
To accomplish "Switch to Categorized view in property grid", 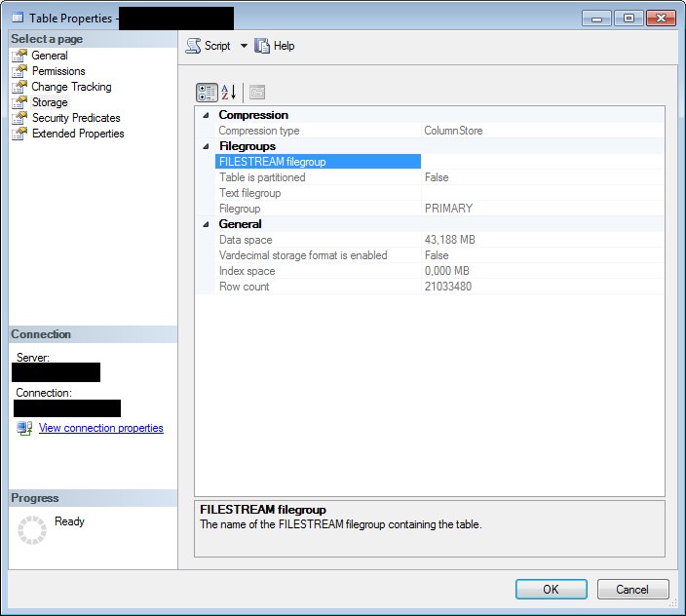I will [x=207, y=93].
